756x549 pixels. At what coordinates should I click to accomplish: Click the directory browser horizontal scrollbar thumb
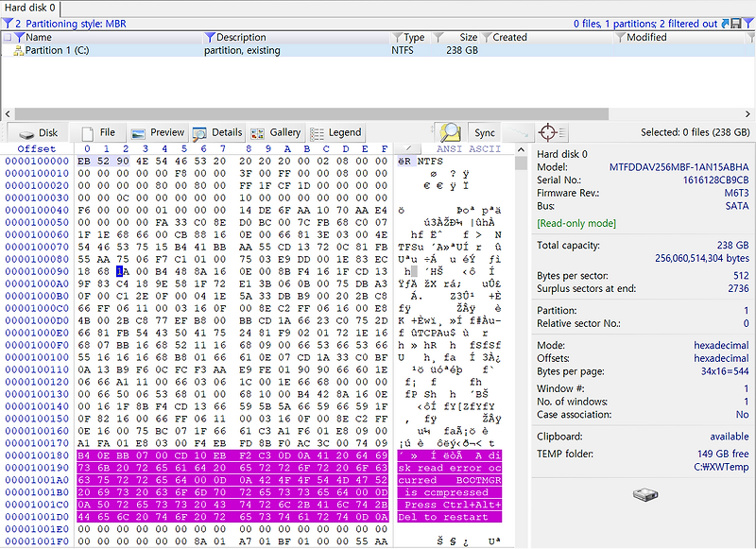click(312, 114)
